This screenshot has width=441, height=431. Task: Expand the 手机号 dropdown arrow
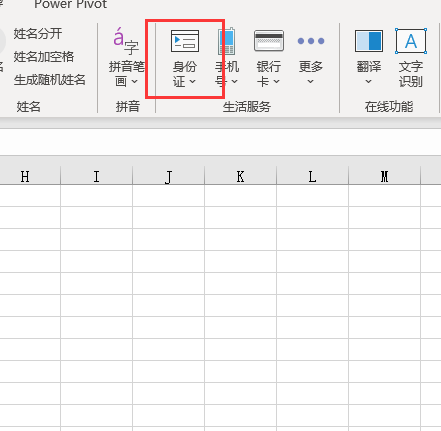click(234, 81)
